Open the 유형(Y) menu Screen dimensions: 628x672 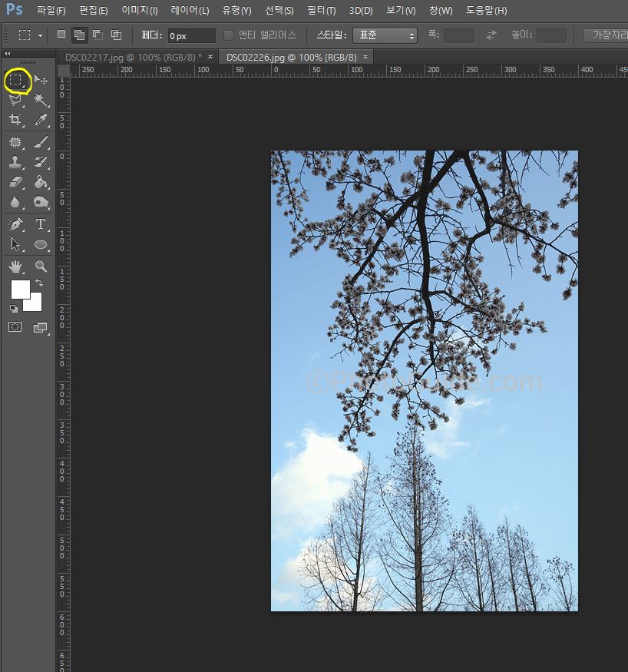[236, 10]
